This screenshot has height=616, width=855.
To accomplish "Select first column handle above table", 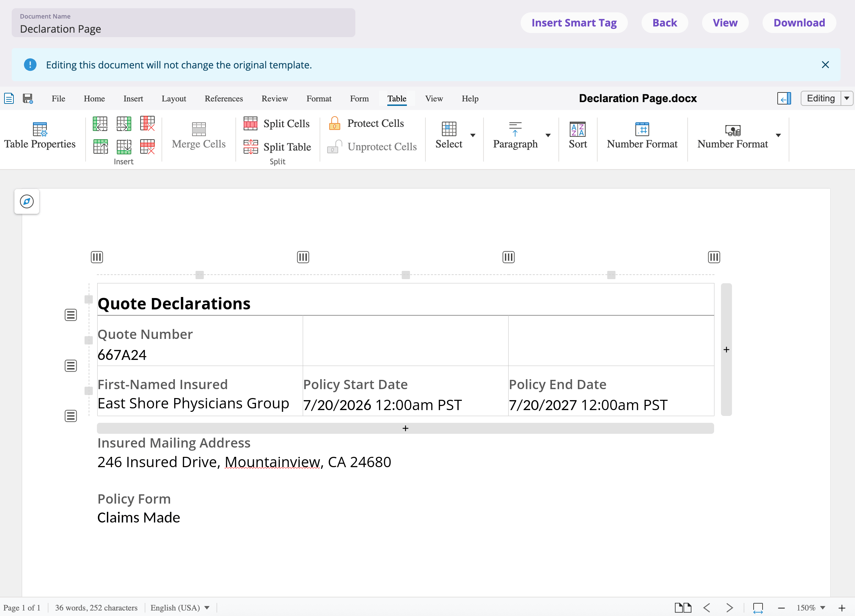I will (97, 257).
